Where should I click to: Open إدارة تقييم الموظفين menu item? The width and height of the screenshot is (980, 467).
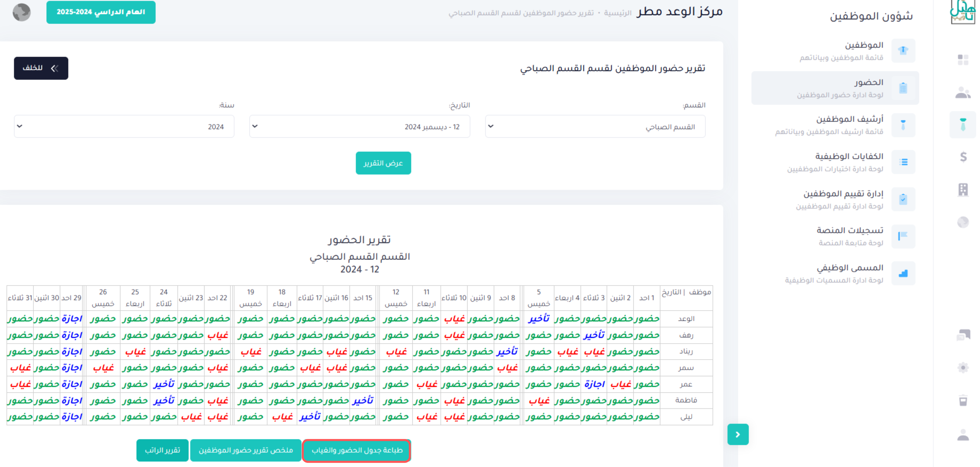pyautogui.click(x=835, y=199)
